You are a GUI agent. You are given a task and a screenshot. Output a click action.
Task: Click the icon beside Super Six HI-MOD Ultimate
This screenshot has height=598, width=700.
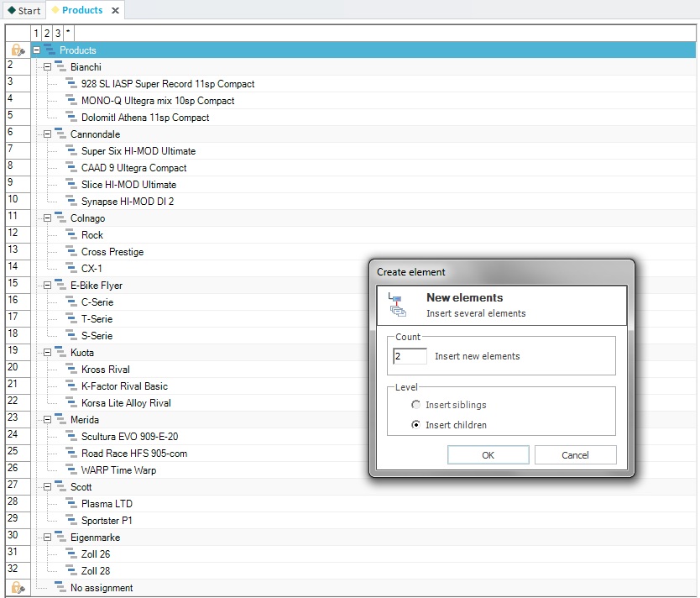tap(71, 150)
